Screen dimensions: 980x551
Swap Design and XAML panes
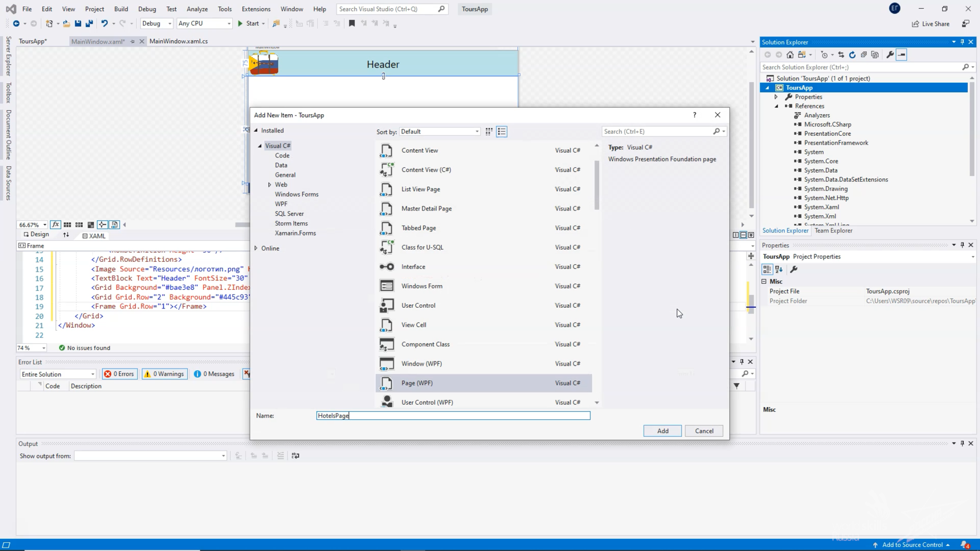pyautogui.click(x=66, y=235)
